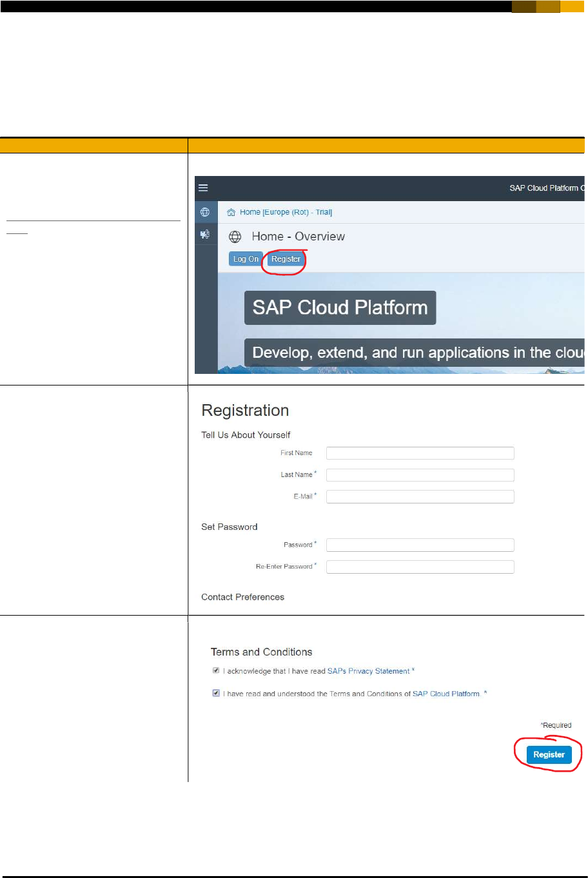Uncheck the SAP Privacy Statement checkbox
This screenshot has width=588, height=878.
coord(216,670)
